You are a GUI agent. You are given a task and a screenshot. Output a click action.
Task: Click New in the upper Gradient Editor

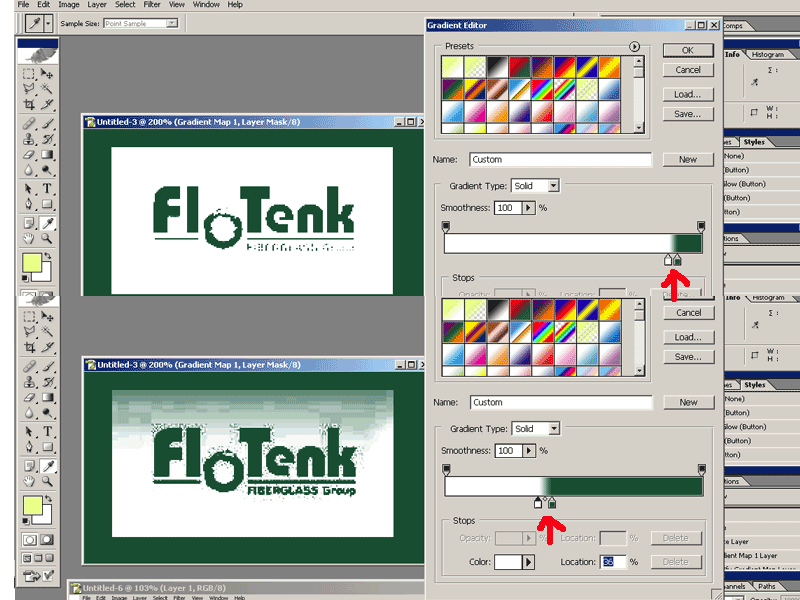[x=688, y=160]
